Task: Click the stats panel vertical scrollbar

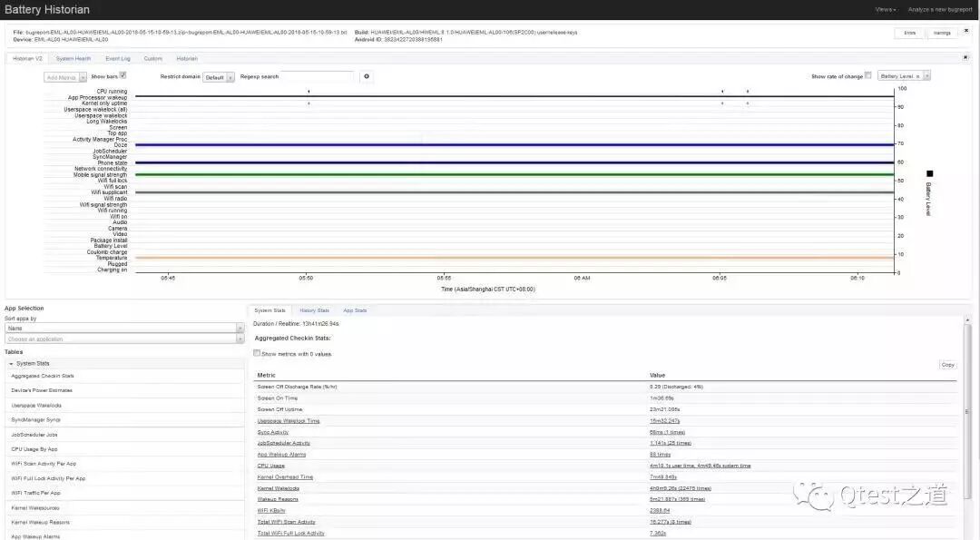Action: 967,413
